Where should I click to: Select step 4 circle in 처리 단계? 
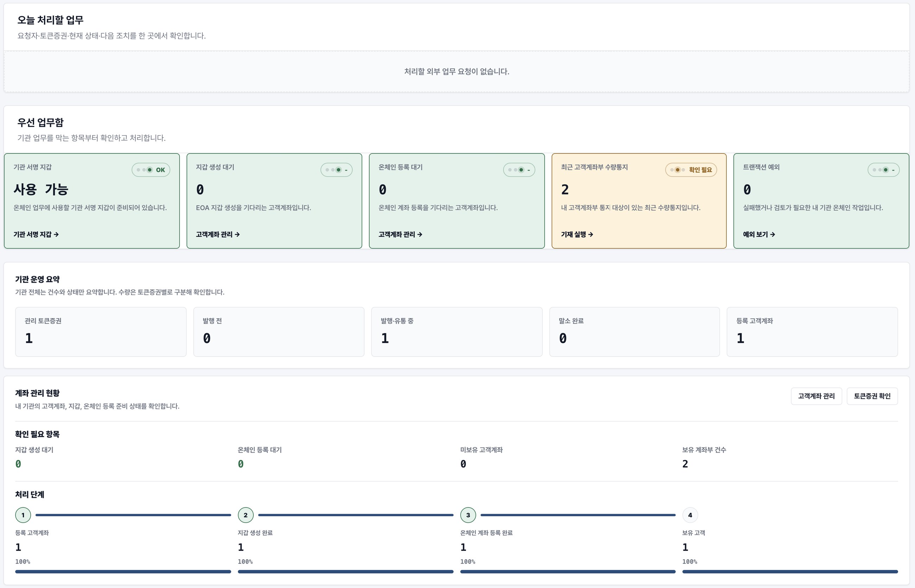click(690, 515)
